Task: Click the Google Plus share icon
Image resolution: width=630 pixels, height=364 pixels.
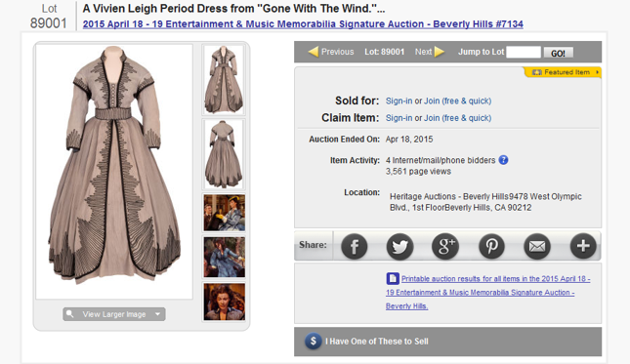Action: 445,246
